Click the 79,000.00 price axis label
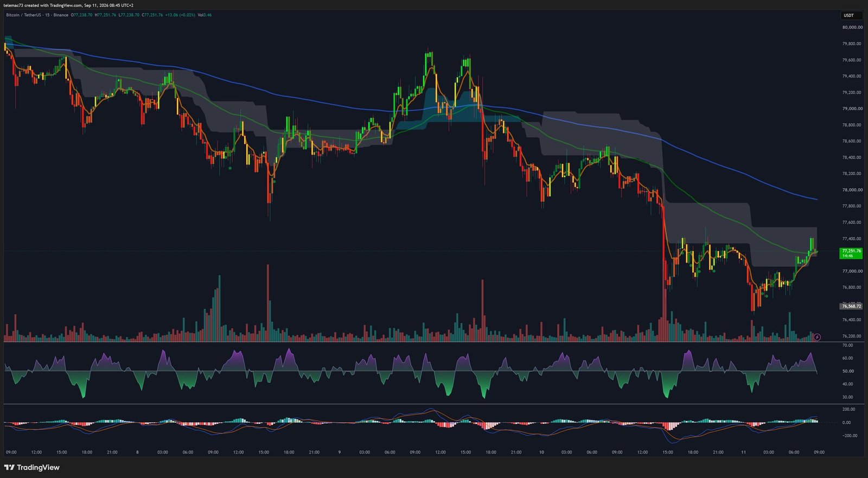Viewport: 868px width, 478px height. [x=852, y=109]
